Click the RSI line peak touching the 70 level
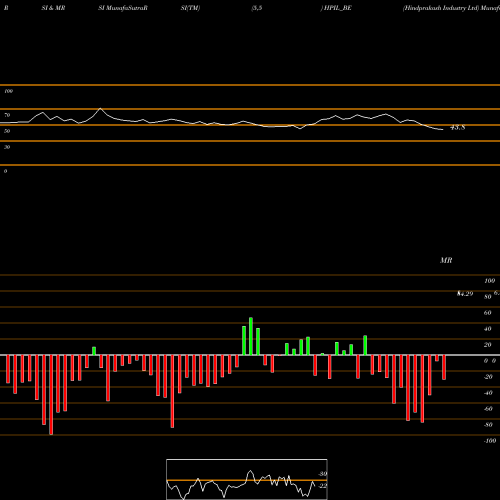The width and height of the screenshot is (500, 500). coord(100,109)
